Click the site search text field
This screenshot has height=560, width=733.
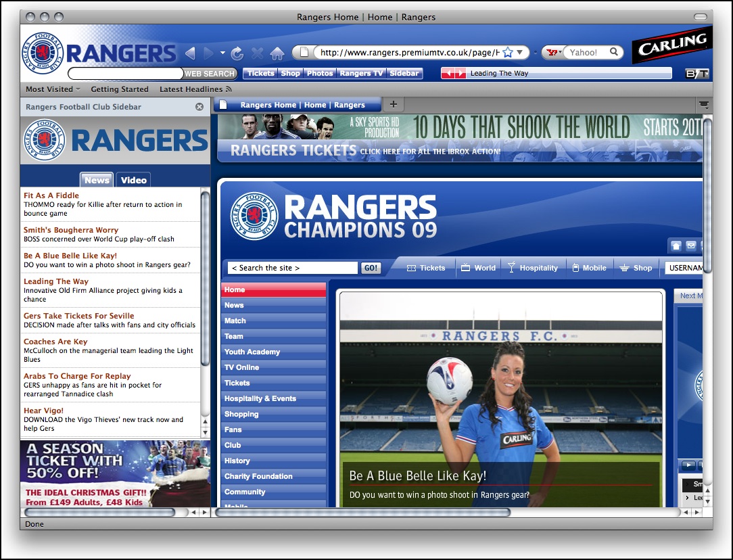pos(293,268)
